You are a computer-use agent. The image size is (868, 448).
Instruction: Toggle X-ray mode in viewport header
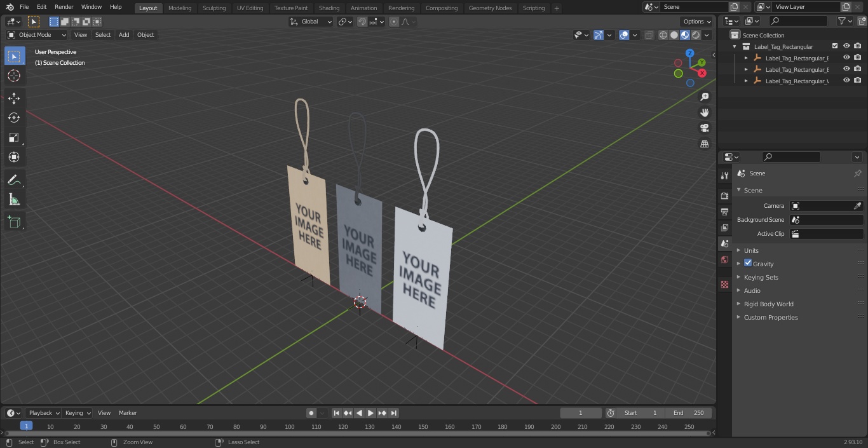tap(649, 35)
